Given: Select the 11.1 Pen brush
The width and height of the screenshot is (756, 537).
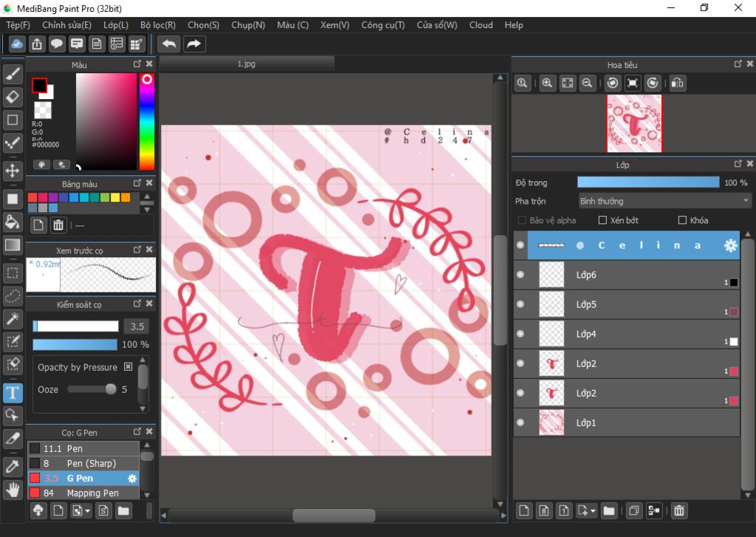Looking at the screenshot, I should [83, 448].
